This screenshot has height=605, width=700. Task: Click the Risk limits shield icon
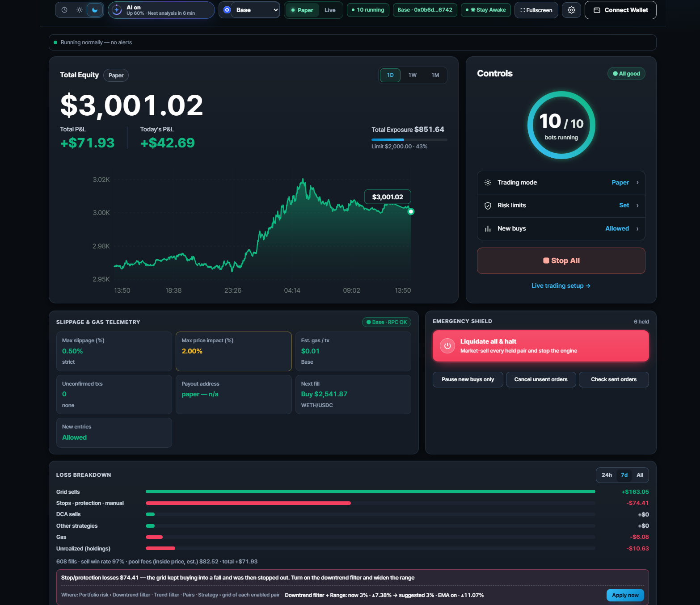tap(488, 206)
